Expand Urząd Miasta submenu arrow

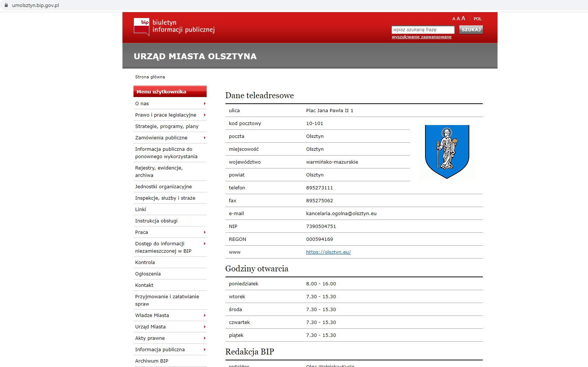204,327
